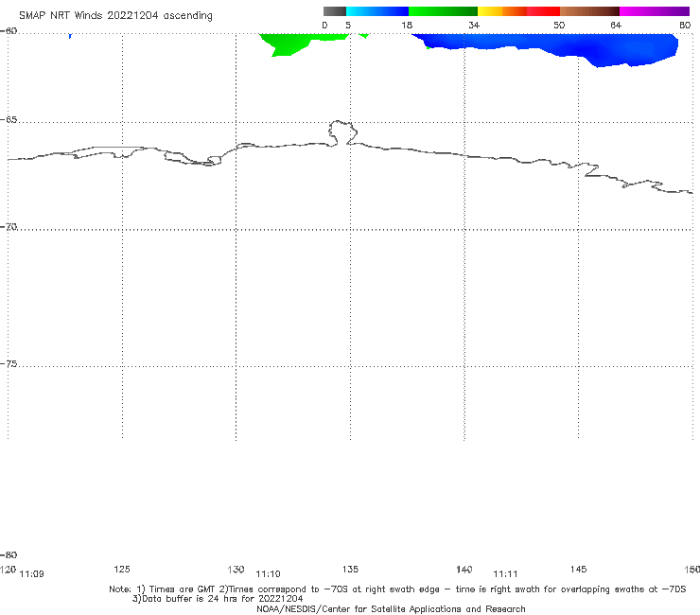
Task: Click the longitude label '135'
Action: point(350,569)
